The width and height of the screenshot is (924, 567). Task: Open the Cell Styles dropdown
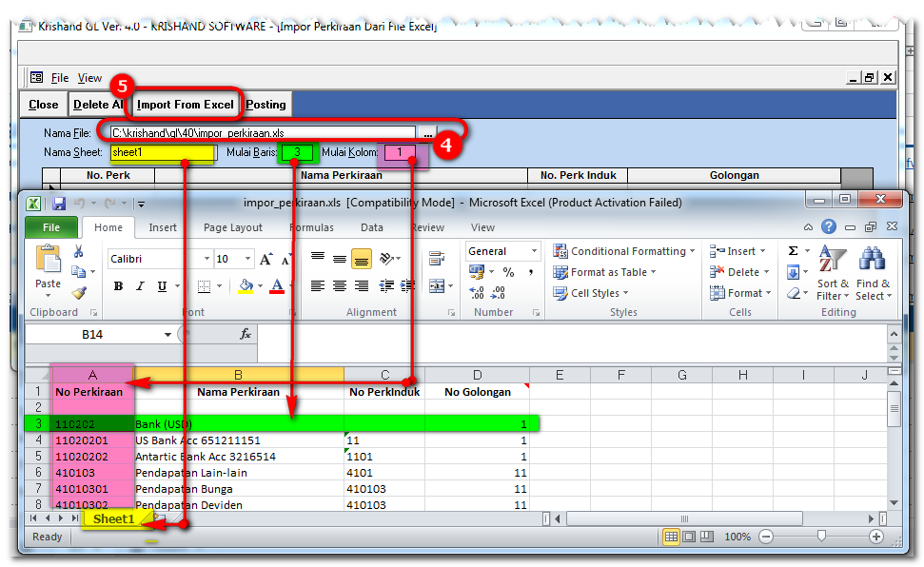click(x=591, y=293)
